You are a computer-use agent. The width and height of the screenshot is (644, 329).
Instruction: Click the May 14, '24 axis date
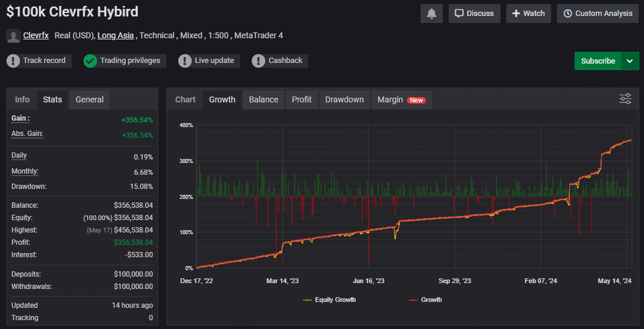615,281
